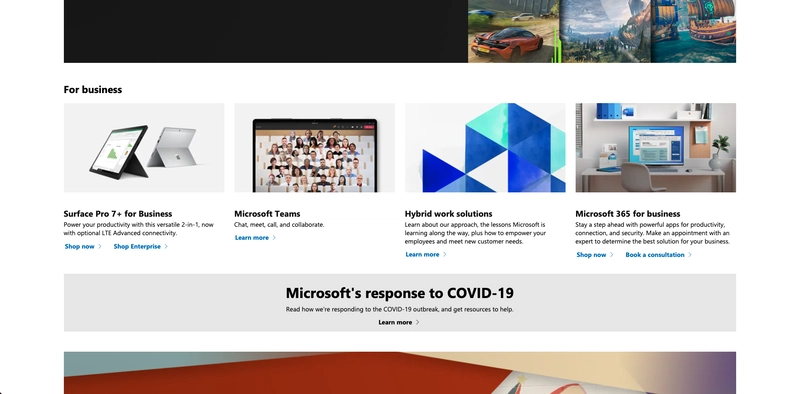800x394 pixels.
Task: Click the mountain landscape game artwork
Action: pyautogui.click(x=605, y=31)
